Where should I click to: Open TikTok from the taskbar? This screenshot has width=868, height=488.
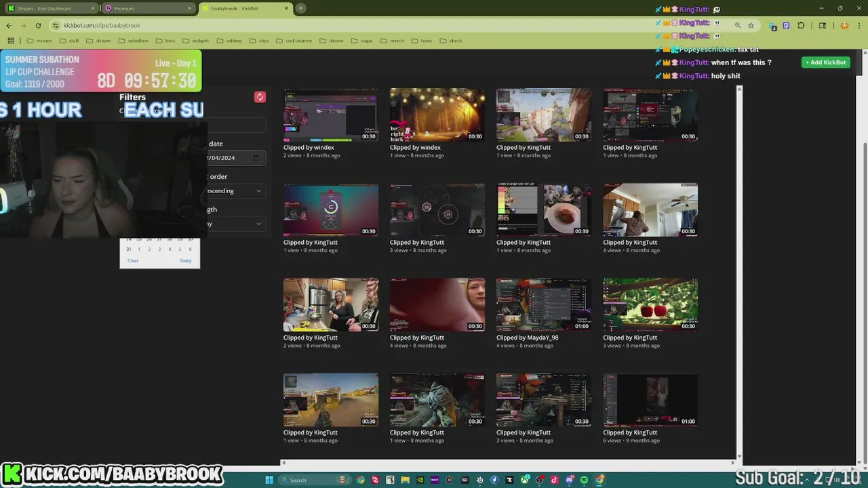coord(554,480)
